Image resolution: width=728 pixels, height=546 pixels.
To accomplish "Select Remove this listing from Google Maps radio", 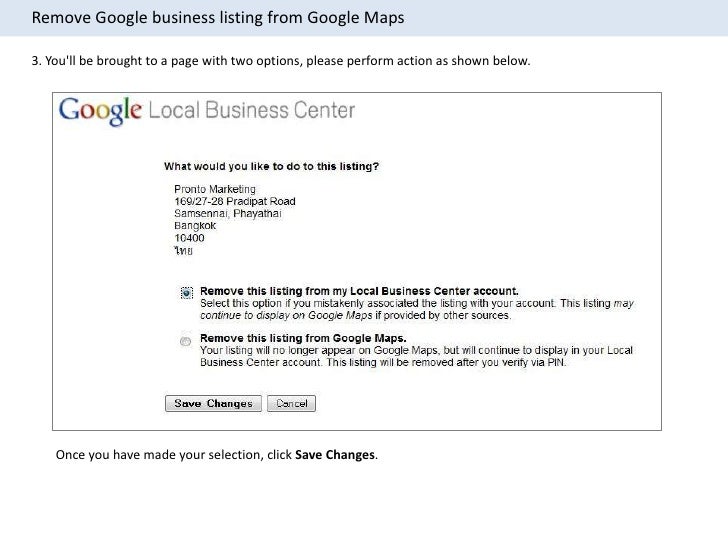I will (x=185, y=341).
